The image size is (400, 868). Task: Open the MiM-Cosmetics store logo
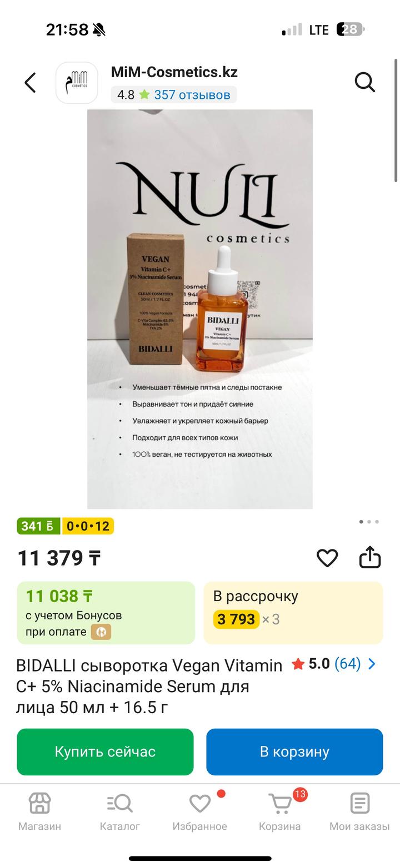pos(77,83)
